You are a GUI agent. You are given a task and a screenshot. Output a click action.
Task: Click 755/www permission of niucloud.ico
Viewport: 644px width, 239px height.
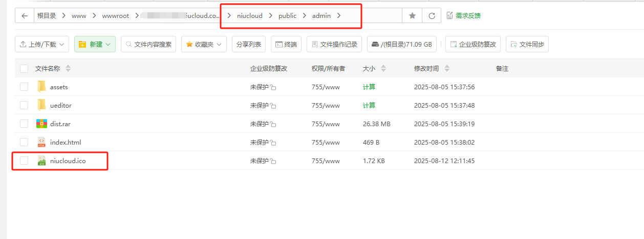pyautogui.click(x=326, y=161)
